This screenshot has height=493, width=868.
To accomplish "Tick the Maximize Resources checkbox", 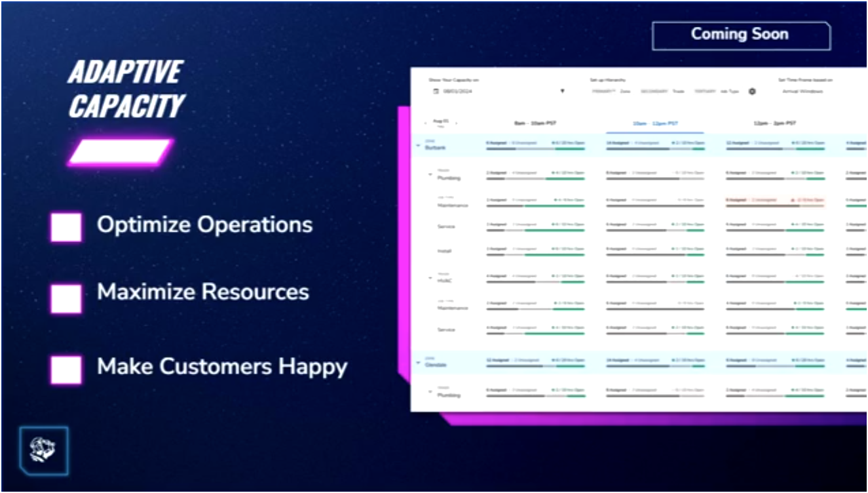I will point(66,298).
